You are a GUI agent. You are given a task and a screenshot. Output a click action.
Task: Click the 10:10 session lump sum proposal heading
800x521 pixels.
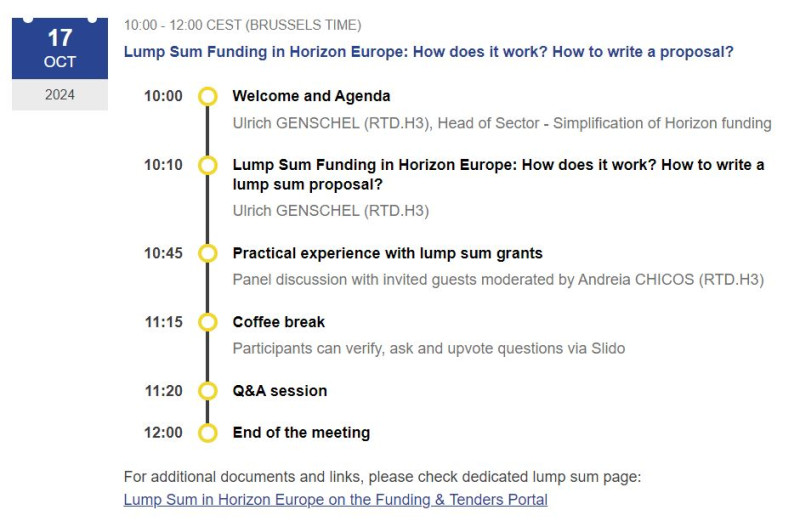(x=498, y=175)
